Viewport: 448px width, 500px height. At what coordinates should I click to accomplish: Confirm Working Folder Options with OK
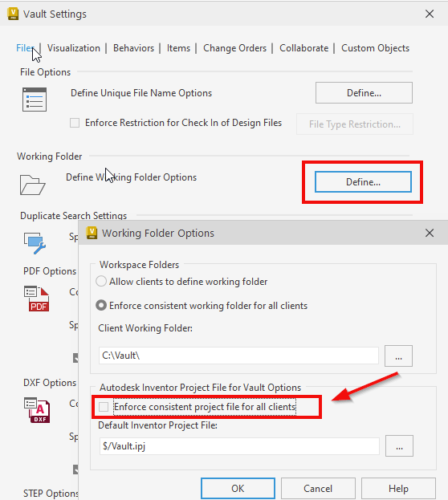click(238, 488)
